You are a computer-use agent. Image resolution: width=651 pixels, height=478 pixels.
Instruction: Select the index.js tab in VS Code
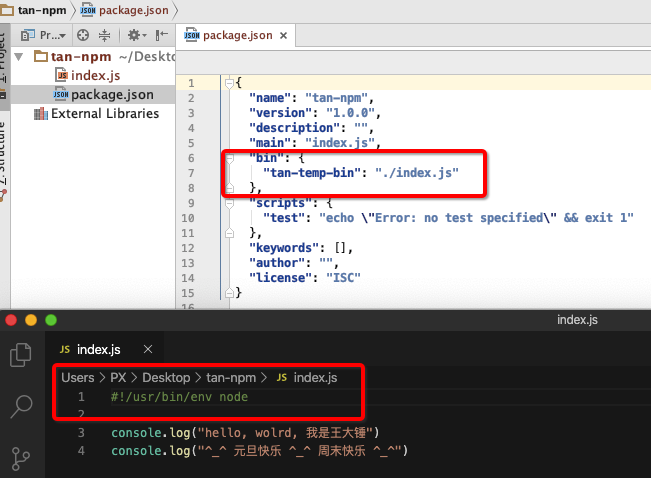(98, 349)
